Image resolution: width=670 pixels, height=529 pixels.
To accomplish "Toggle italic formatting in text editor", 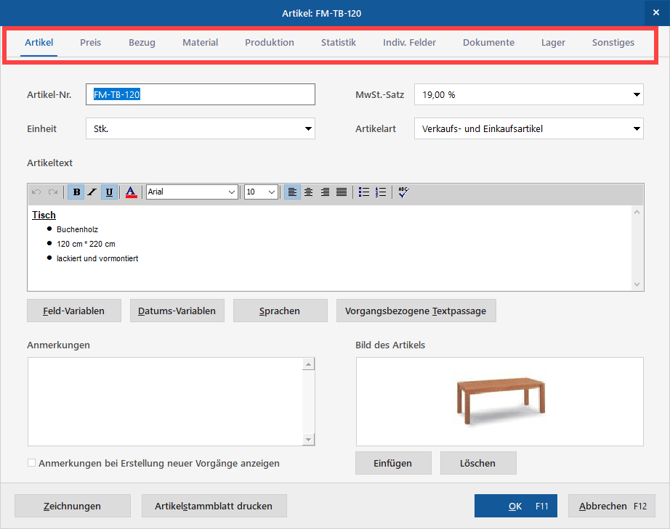I will pyautogui.click(x=93, y=192).
